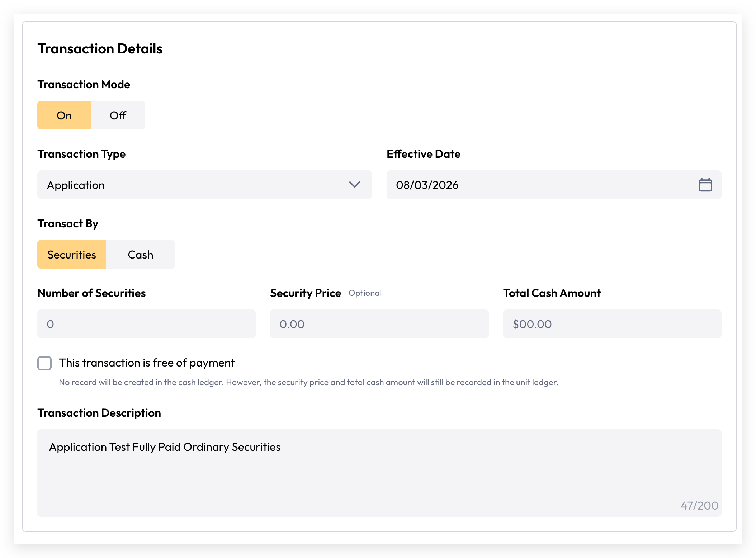Image resolution: width=756 pixels, height=558 pixels.
Task: Choose Securities under Transact By
Action: point(72,254)
